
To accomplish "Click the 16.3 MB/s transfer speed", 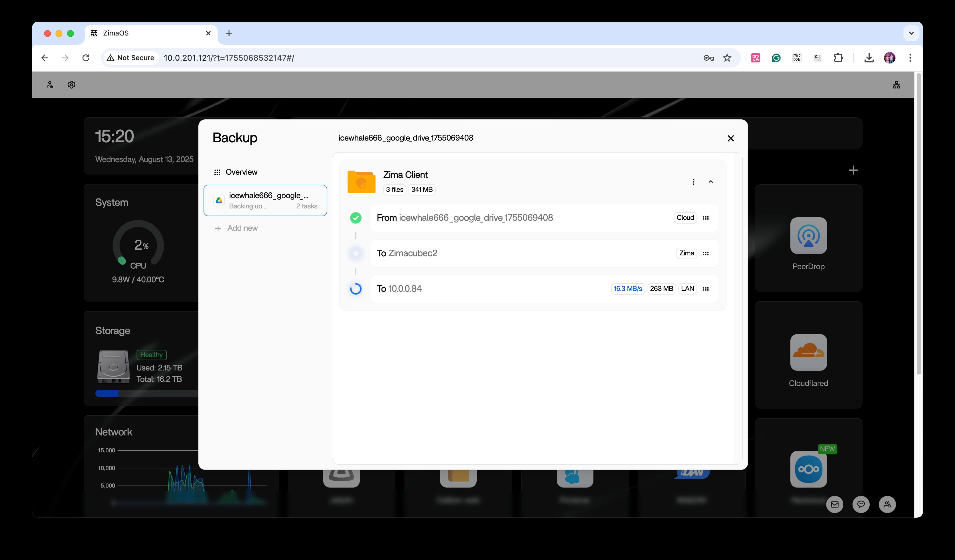I will coord(628,289).
